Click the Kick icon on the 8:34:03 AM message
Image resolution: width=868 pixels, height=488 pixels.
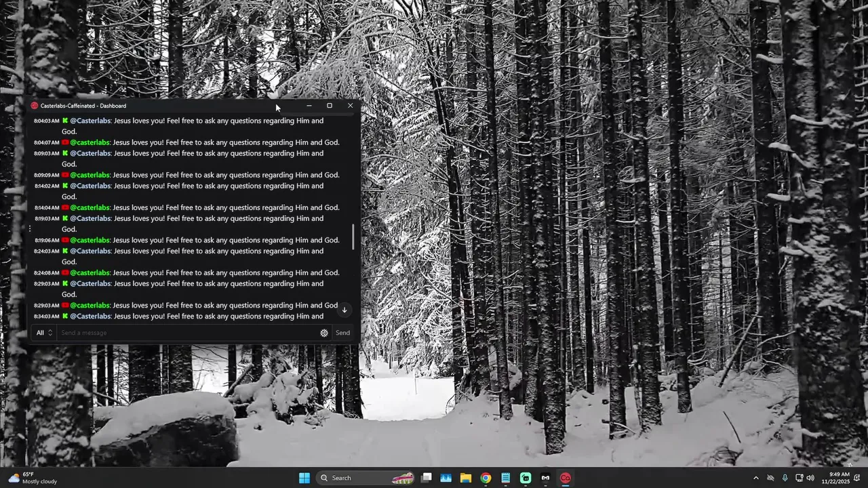point(65,316)
